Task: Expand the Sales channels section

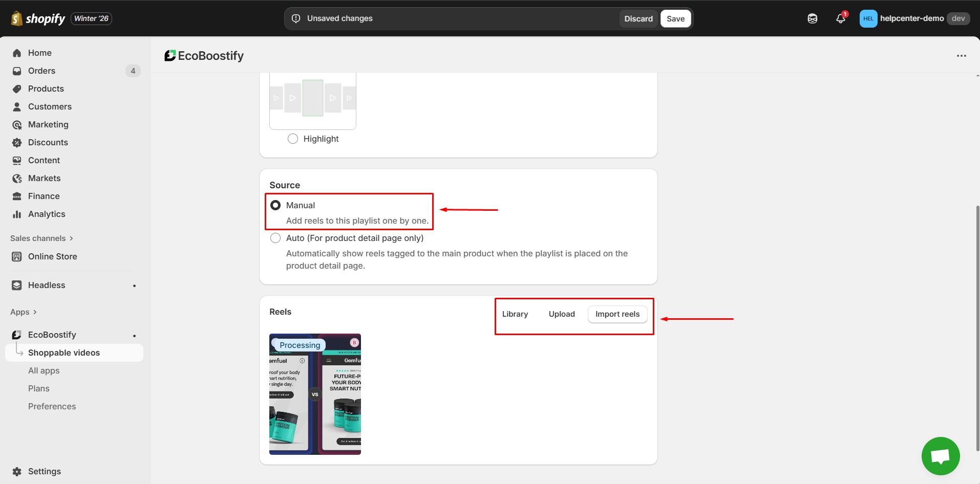Action: tap(41, 238)
